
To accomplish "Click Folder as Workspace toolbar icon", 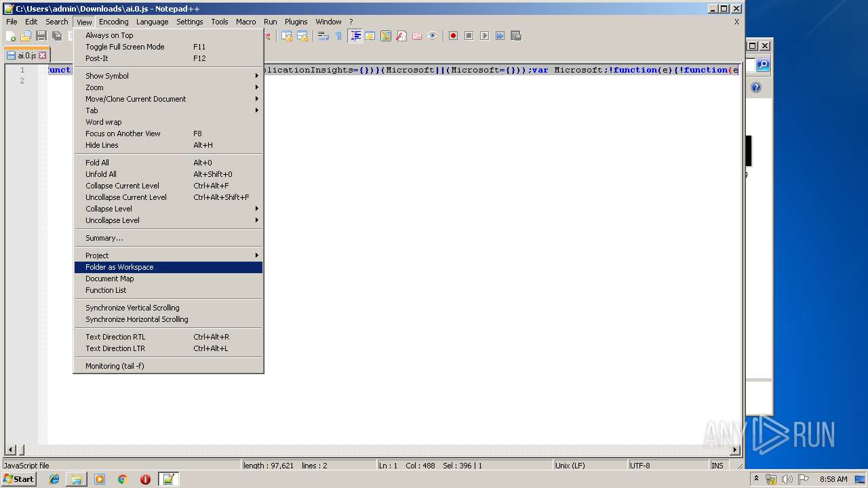I will [417, 36].
